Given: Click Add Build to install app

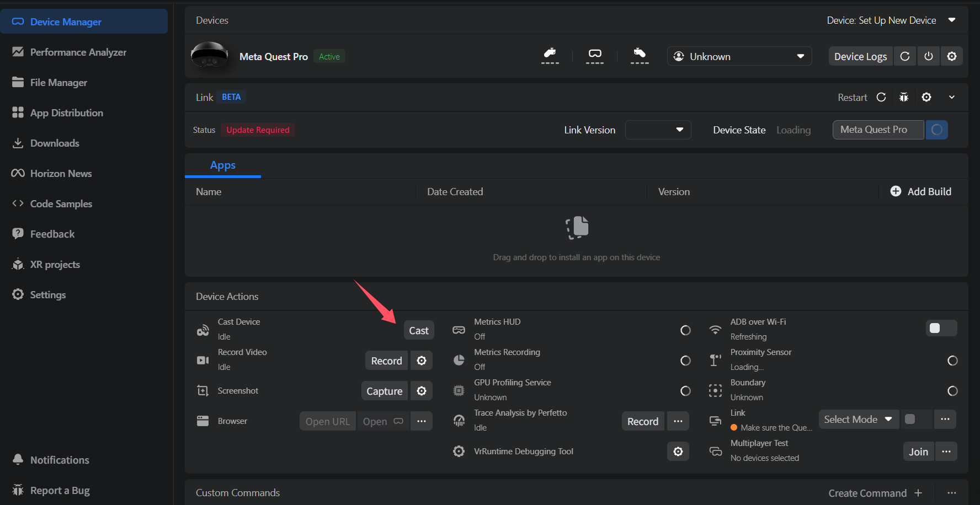Looking at the screenshot, I should [x=920, y=191].
